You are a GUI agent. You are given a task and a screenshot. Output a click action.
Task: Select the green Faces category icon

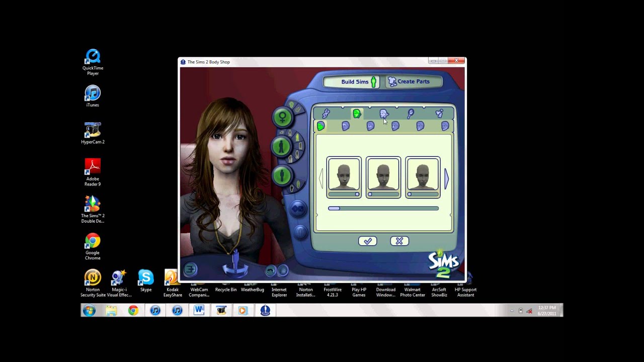pyautogui.click(x=357, y=114)
